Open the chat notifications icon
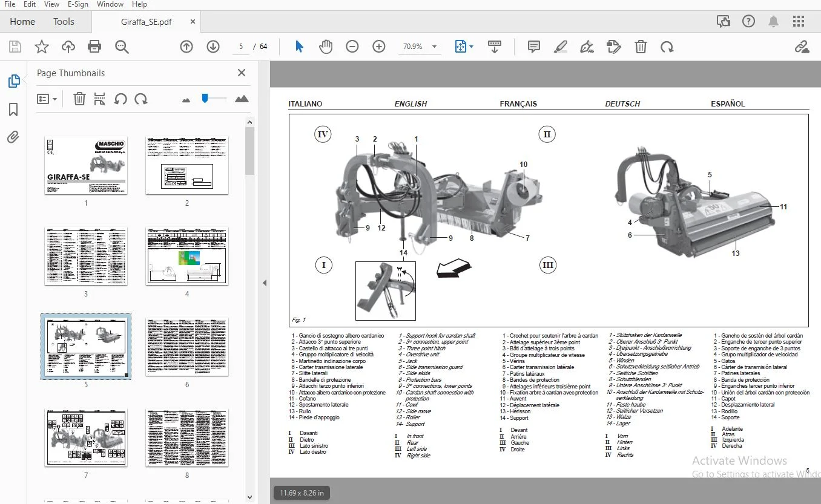 (723, 21)
